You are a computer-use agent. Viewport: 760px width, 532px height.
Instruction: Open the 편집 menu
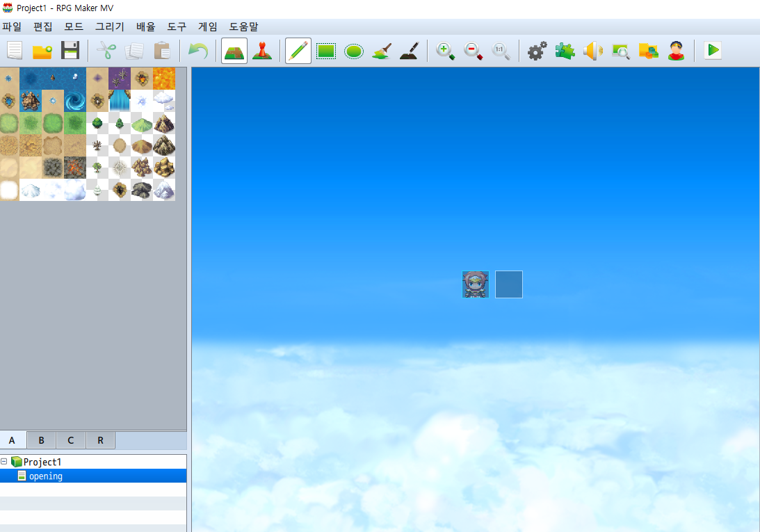42,26
